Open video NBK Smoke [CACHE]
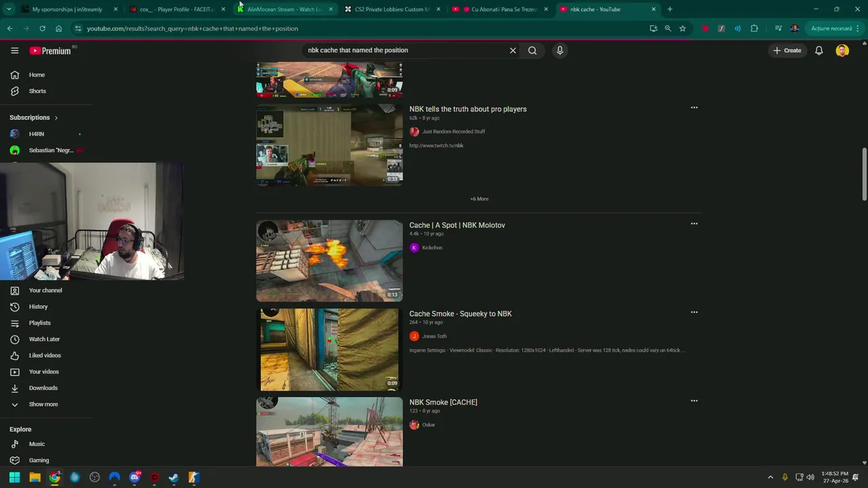The height and width of the screenshot is (488, 868). (x=443, y=403)
